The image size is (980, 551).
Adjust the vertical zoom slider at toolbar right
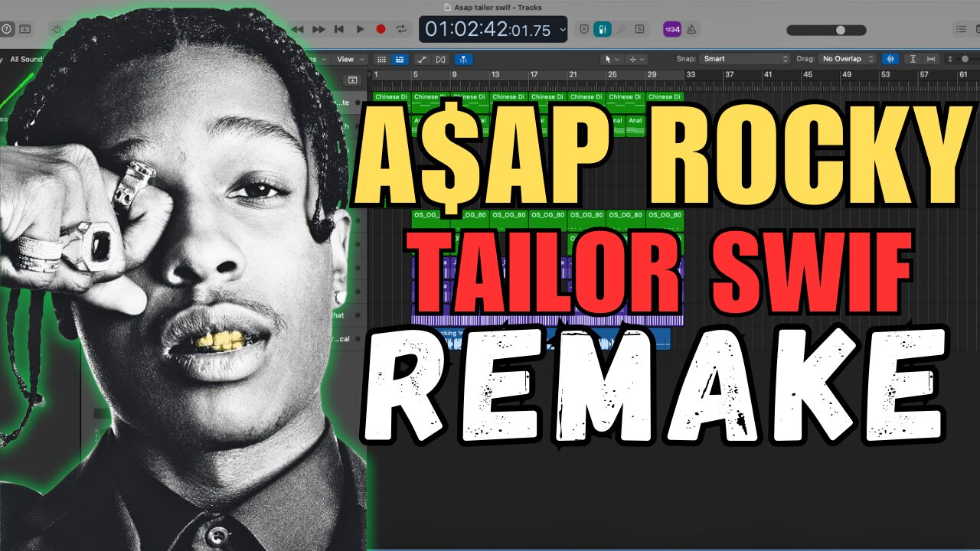coord(963,59)
